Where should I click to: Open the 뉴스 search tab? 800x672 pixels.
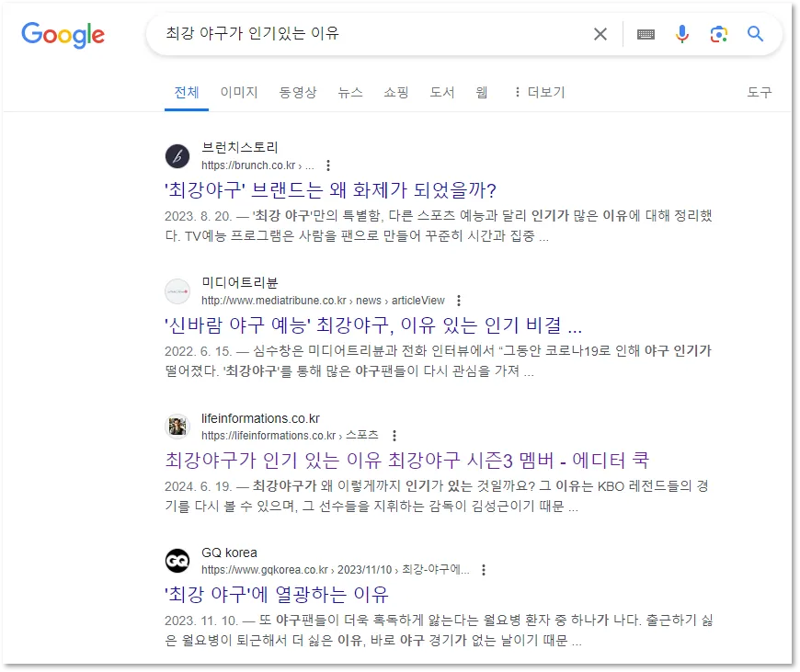pos(349,92)
